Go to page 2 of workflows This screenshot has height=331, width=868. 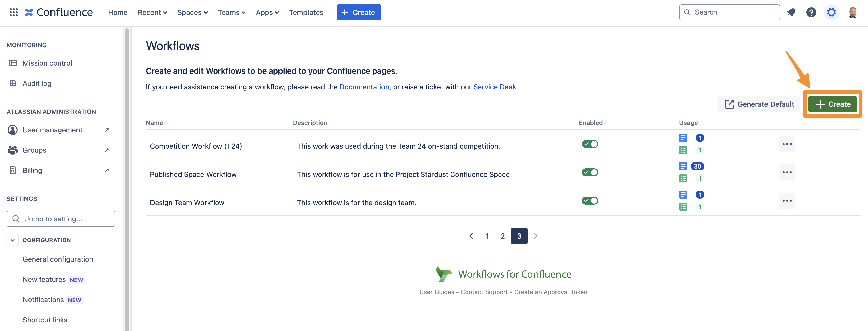tap(503, 236)
